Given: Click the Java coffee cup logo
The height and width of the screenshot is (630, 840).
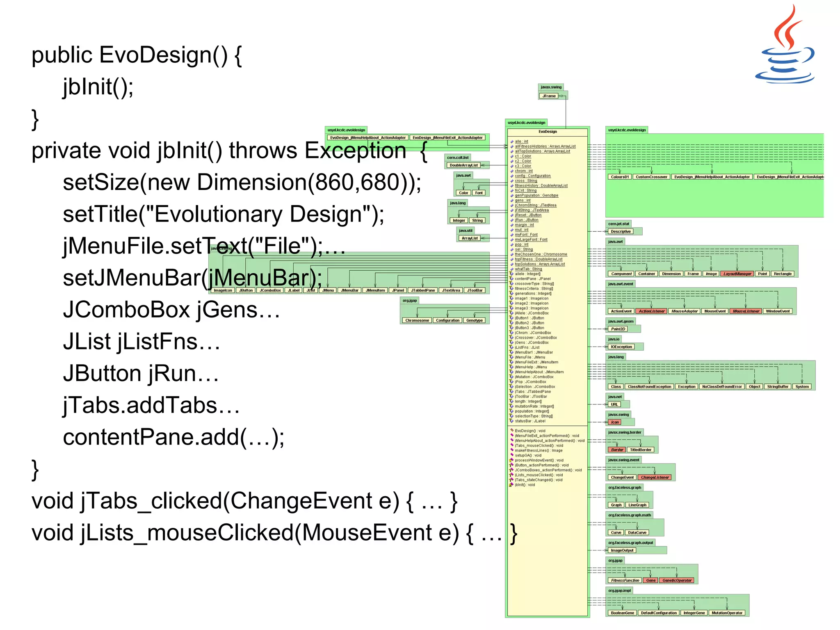Looking at the screenshot, I should [x=785, y=44].
